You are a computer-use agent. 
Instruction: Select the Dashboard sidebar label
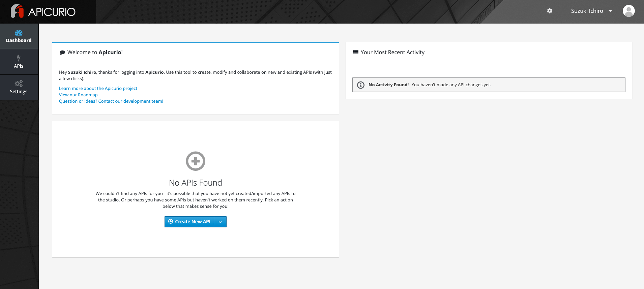[19, 40]
